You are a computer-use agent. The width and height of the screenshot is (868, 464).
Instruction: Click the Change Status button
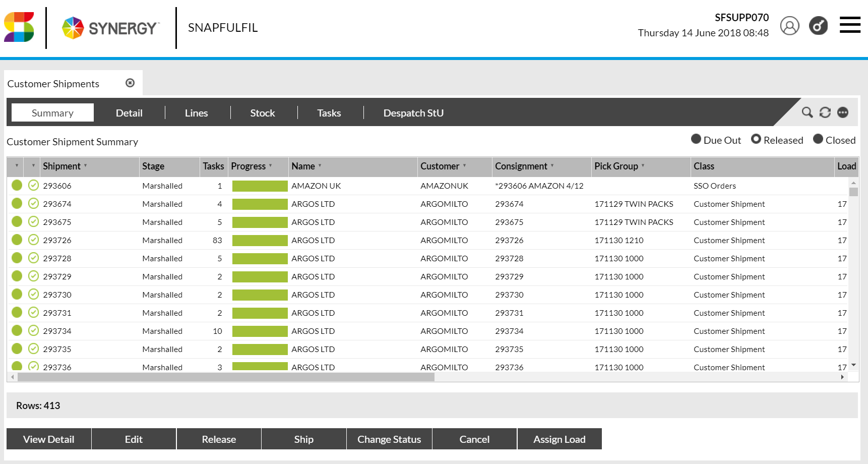(389, 439)
